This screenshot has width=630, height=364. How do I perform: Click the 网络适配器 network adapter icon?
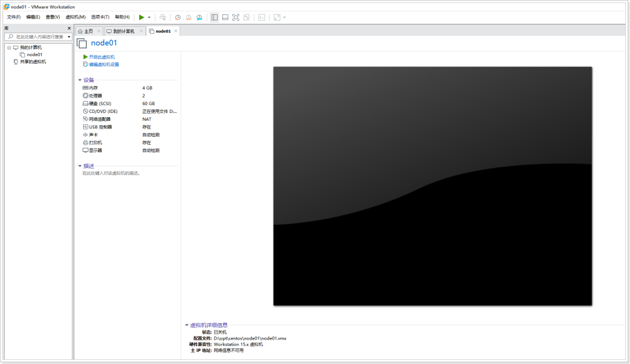85,119
